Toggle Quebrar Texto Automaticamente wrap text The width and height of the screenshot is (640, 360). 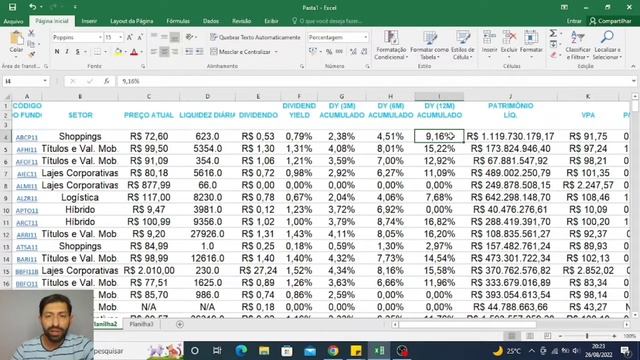256,38
